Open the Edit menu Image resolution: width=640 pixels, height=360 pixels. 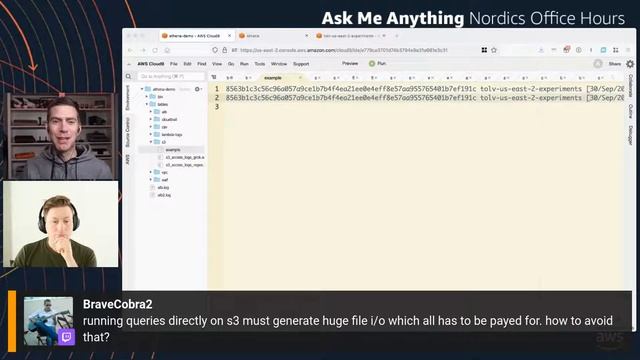coord(187,64)
